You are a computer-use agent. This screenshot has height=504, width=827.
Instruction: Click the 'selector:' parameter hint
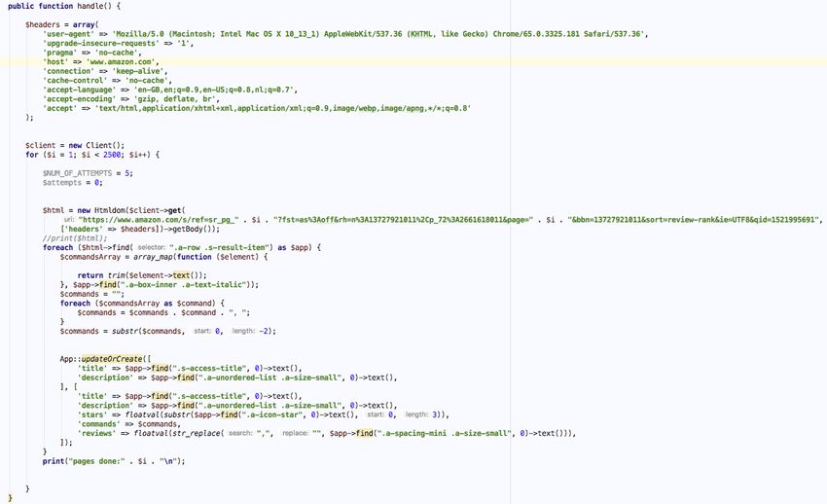click(152, 247)
